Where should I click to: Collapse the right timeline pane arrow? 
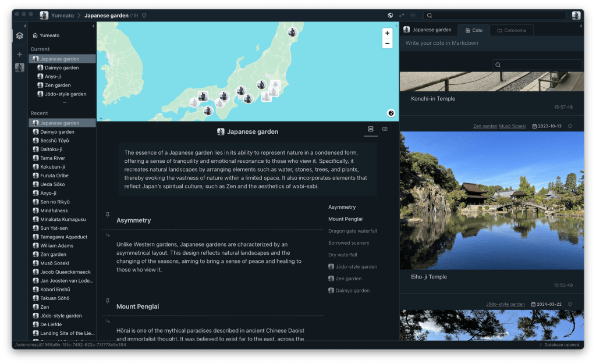tap(581, 26)
